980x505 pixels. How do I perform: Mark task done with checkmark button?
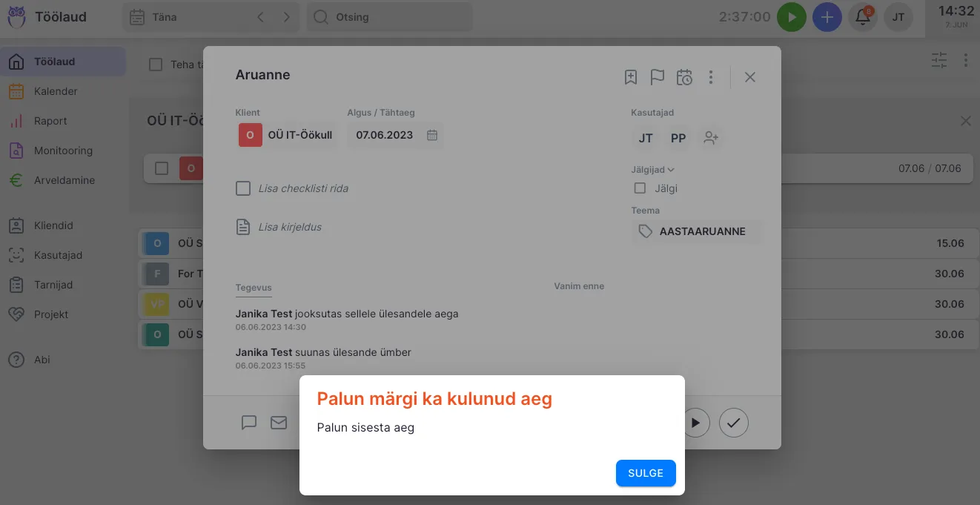pyautogui.click(x=733, y=423)
